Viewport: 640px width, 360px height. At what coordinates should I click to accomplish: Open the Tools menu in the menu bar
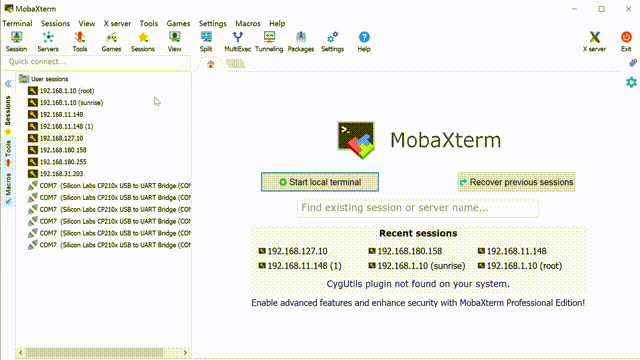tap(149, 23)
